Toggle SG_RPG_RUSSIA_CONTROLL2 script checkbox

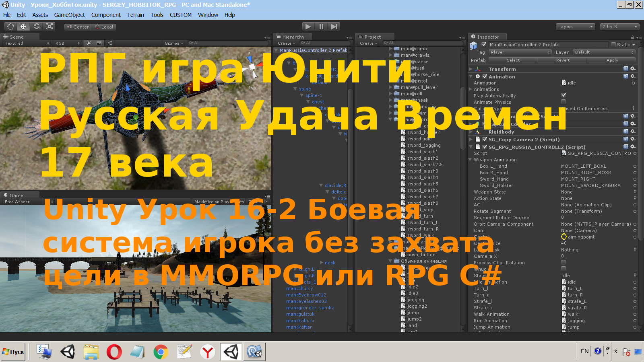point(485,147)
